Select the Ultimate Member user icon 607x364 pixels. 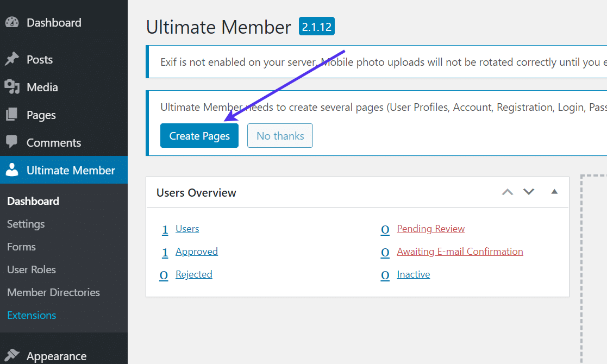point(12,170)
